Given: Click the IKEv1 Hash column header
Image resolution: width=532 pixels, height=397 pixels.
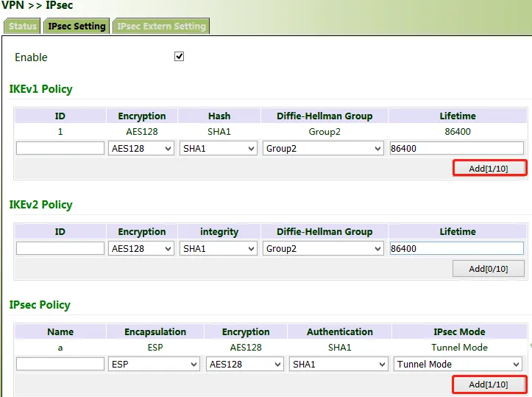Looking at the screenshot, I should coord(219,116).
